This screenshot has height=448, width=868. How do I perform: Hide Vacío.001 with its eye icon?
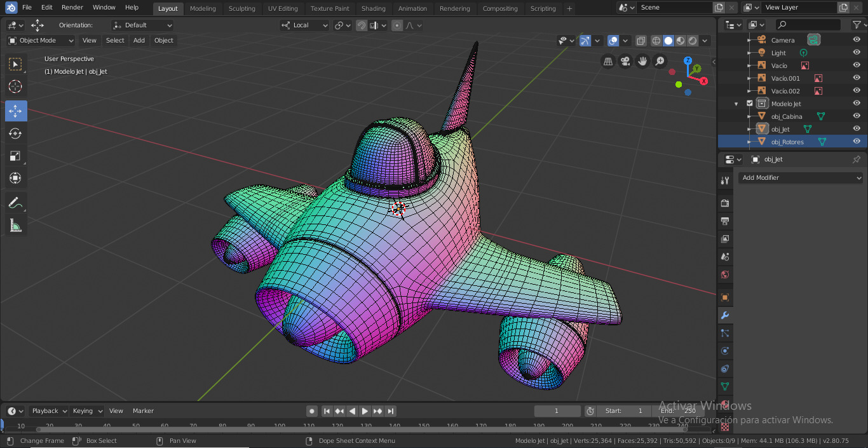pos(857,78)
